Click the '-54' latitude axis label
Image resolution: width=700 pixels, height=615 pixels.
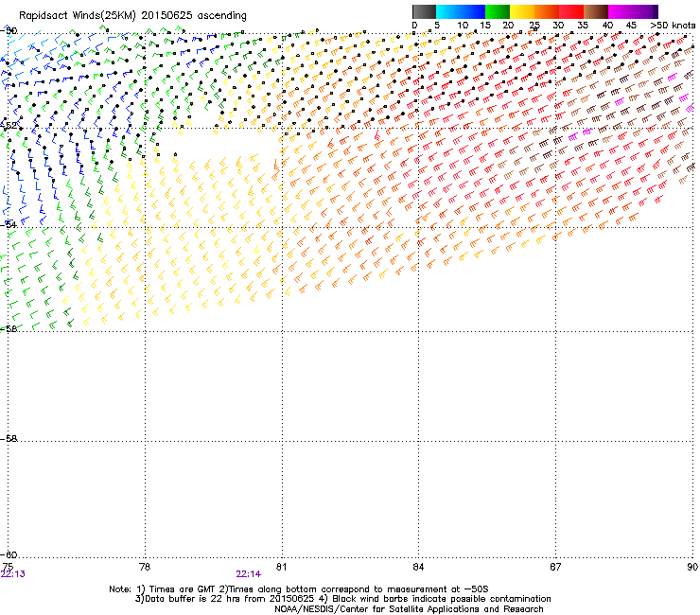click(x=9, y=224)
